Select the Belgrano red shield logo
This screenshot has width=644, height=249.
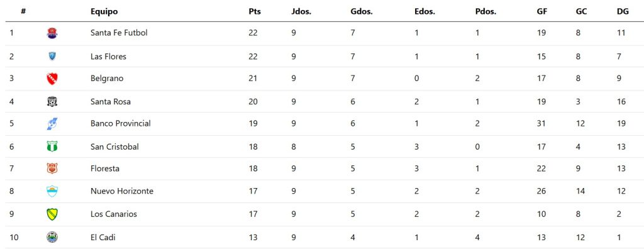tap(52, 79)
